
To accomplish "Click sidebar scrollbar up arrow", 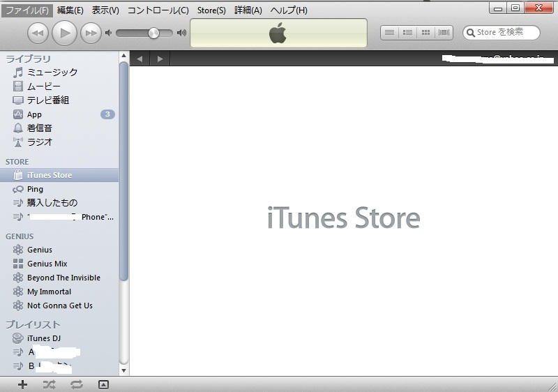I will pyautogui.click(x=124, y=56).
